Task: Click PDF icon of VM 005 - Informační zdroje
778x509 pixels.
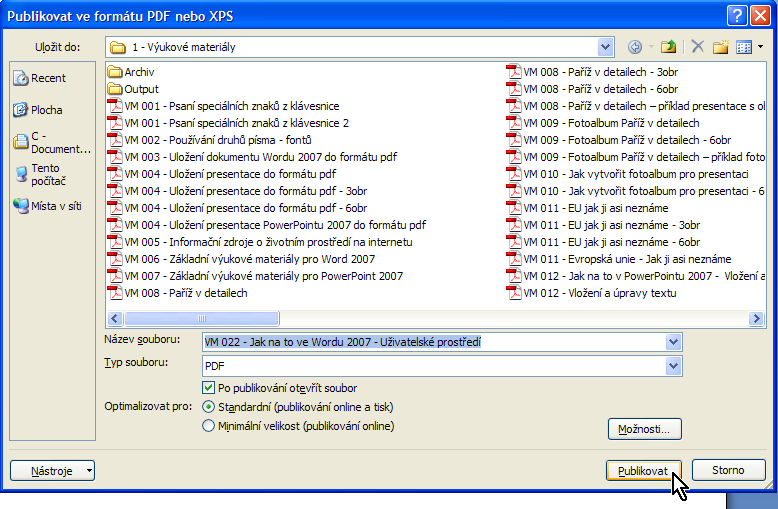Action: pyautogui.click(x=115, y=242)
